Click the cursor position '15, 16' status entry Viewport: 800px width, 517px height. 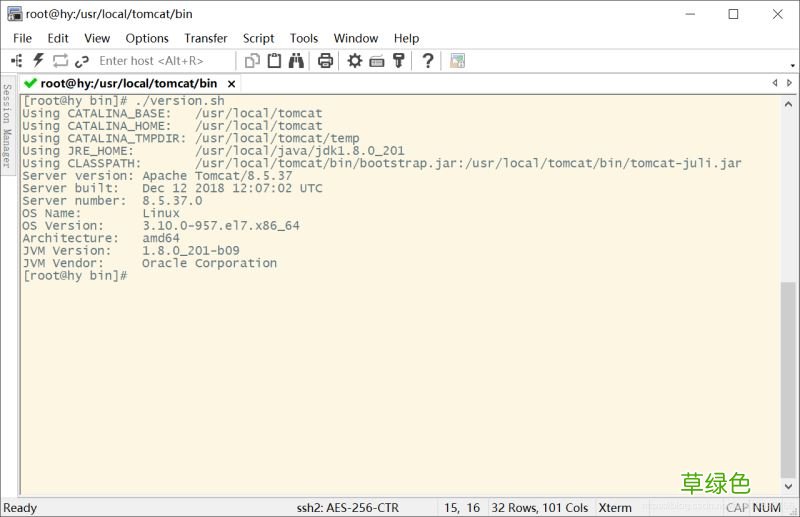pyautogui.click(x=462, y=508)
